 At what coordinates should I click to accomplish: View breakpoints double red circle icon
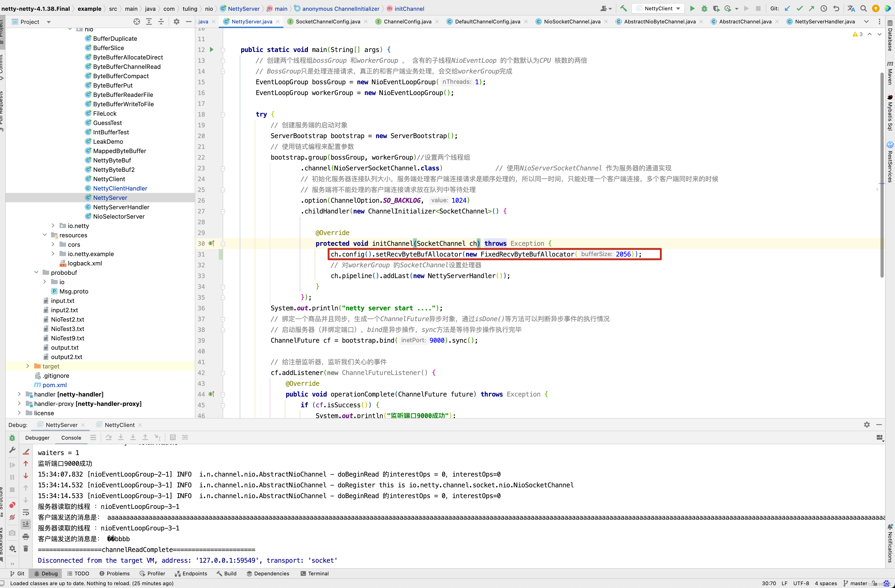coord(12,505)
